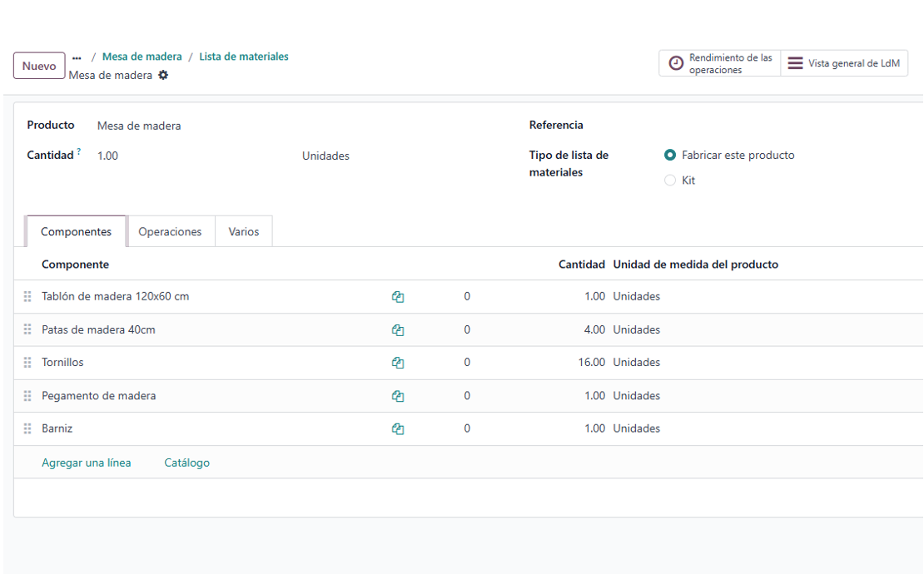Click the clock icon for Rendimiento de las operaciones
This screenshot has height=574, width=924.
coord(676,63)
